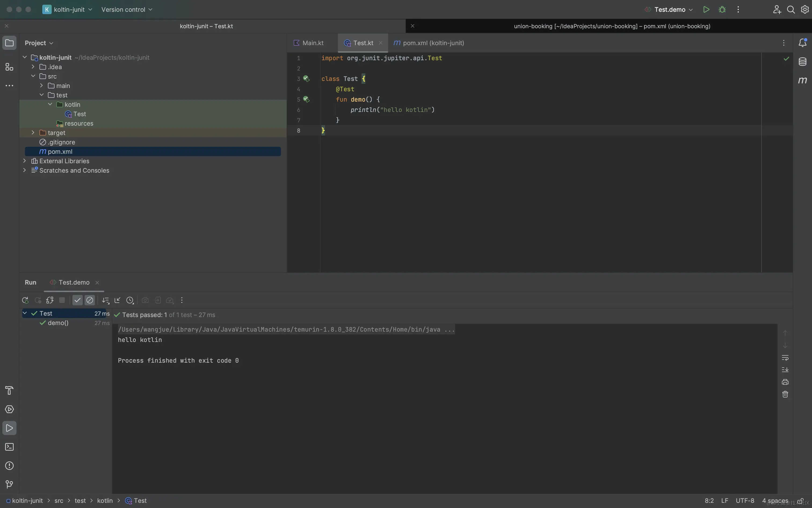
Task: Open Search Everywhere magnifier
Action: click(791, 9)
